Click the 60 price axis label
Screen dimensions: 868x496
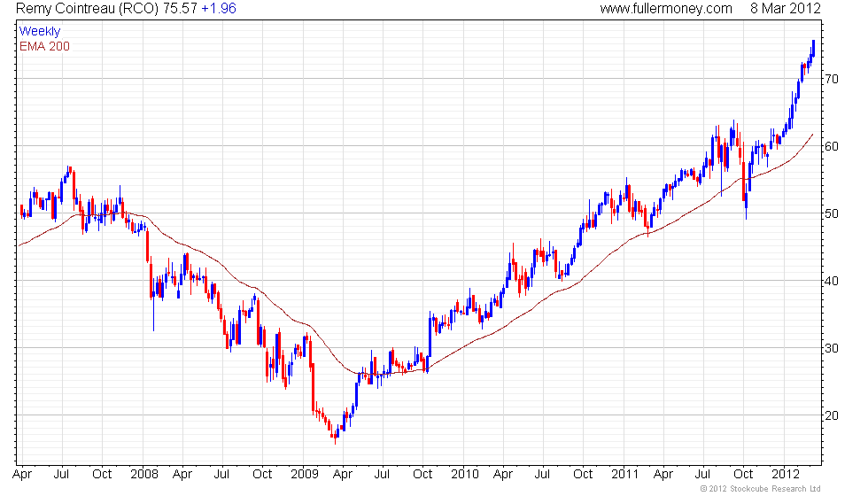click(832, 147)
